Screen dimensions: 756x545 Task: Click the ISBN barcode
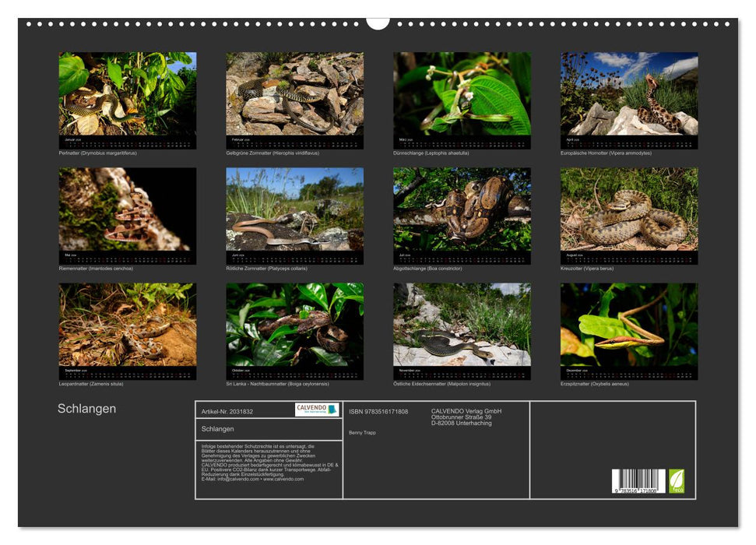638,480
